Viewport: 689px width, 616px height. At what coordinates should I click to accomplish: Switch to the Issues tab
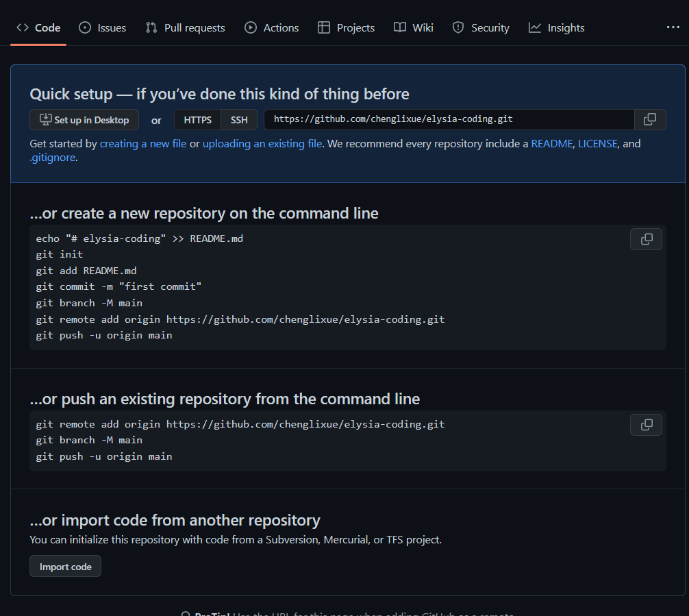click(103, 28)
